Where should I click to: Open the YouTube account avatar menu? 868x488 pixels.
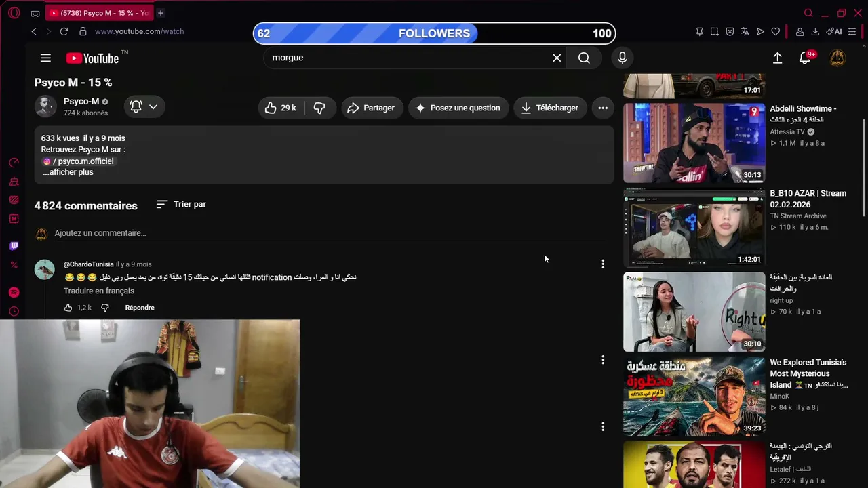[837, 58]
